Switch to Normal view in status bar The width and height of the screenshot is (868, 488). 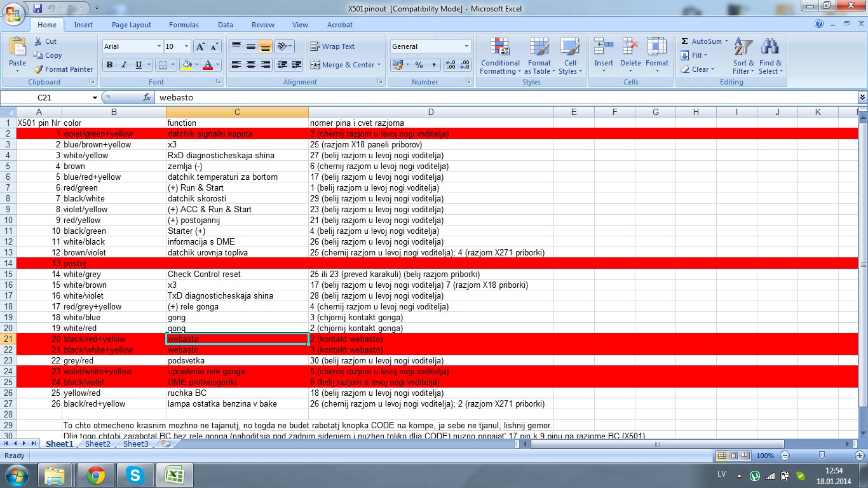(x=721, y=456)
